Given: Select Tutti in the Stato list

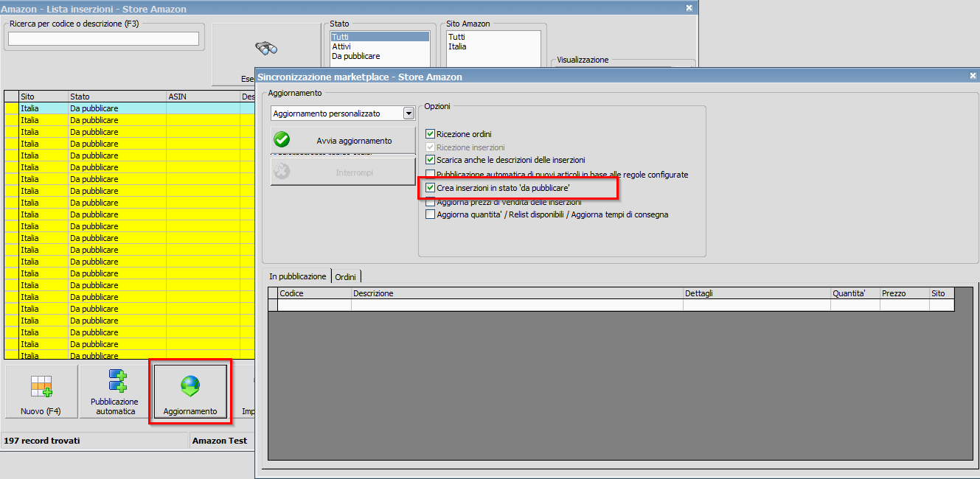Looking at the screenshot, I should pyautogui.click(x=380, y=37).
